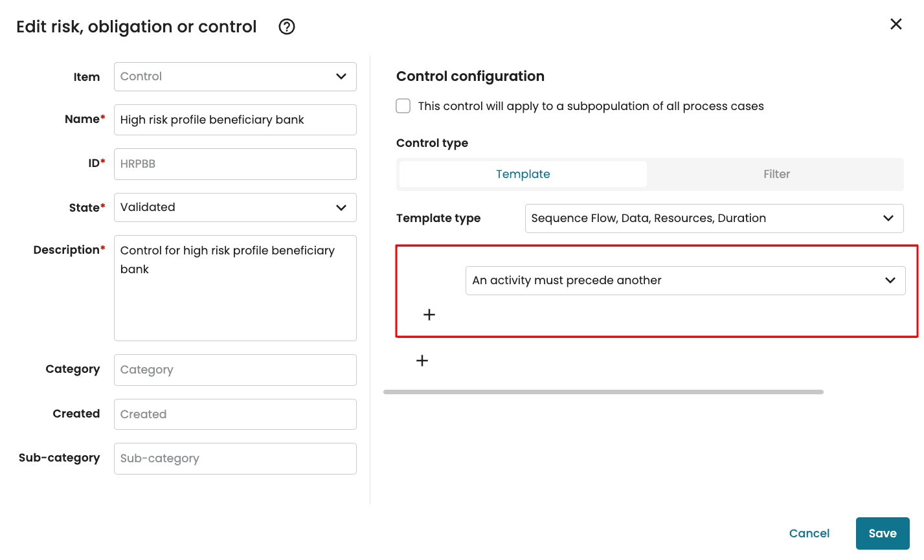Viewport: 924px width, 560px height.
Task: Focus the Sub-category input field
Action: pos(235,458)
